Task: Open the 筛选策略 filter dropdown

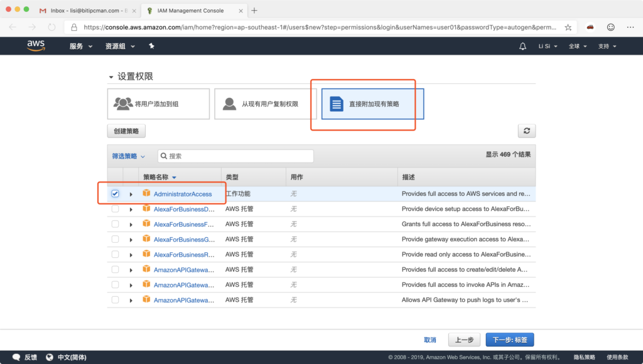Action: point(128,156)
